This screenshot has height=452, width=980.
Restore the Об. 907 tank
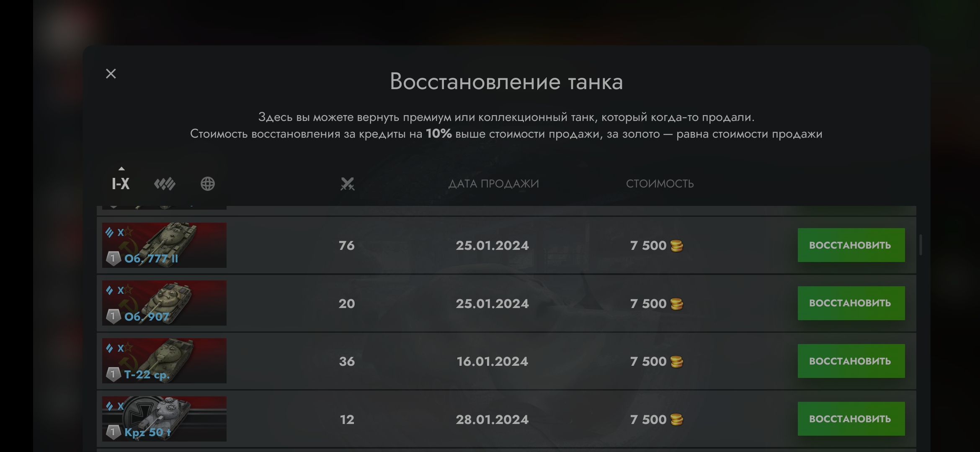point(851,303)
